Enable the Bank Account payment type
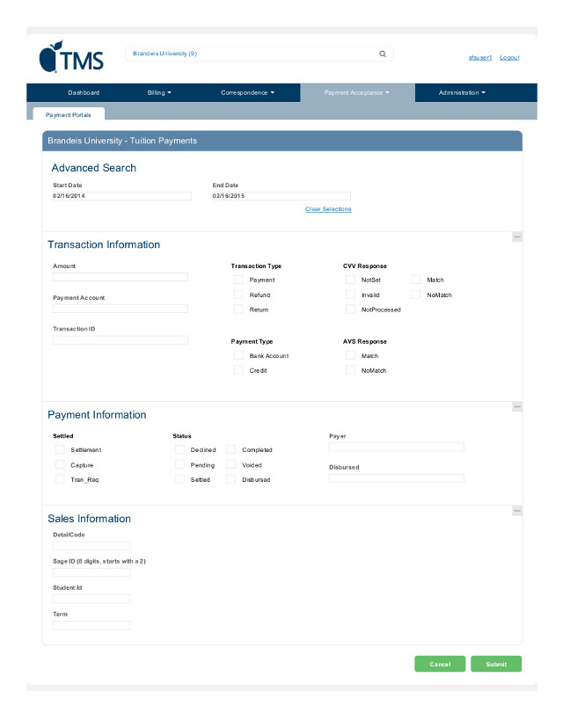 pyautogui.click(x=238, y=355)
